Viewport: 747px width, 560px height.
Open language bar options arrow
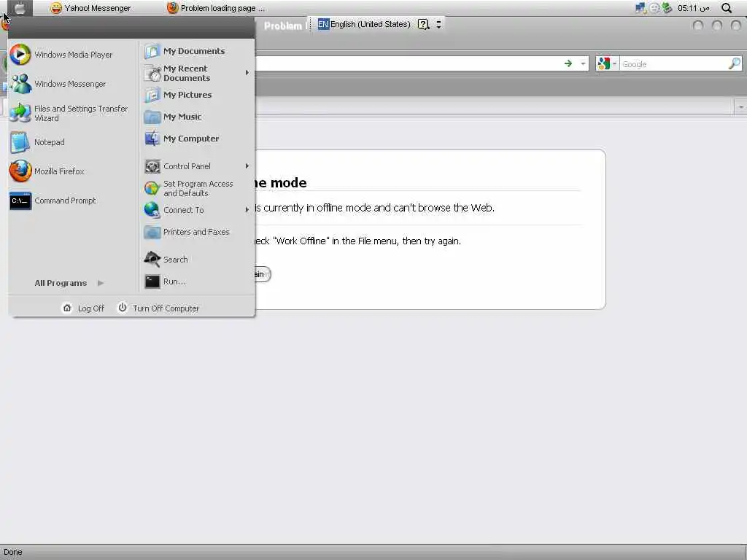(438, 24)
